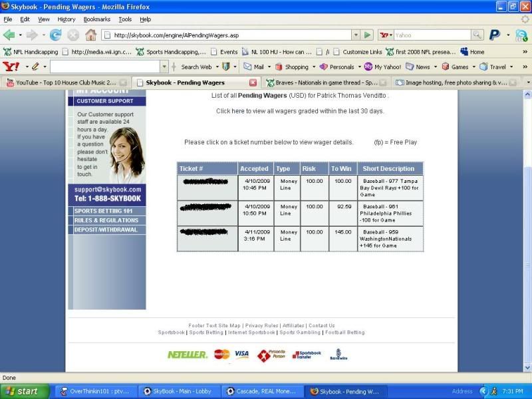Click the Contact Us footer link
This screenshot has height=399, width=532.
tap(322, 325)
